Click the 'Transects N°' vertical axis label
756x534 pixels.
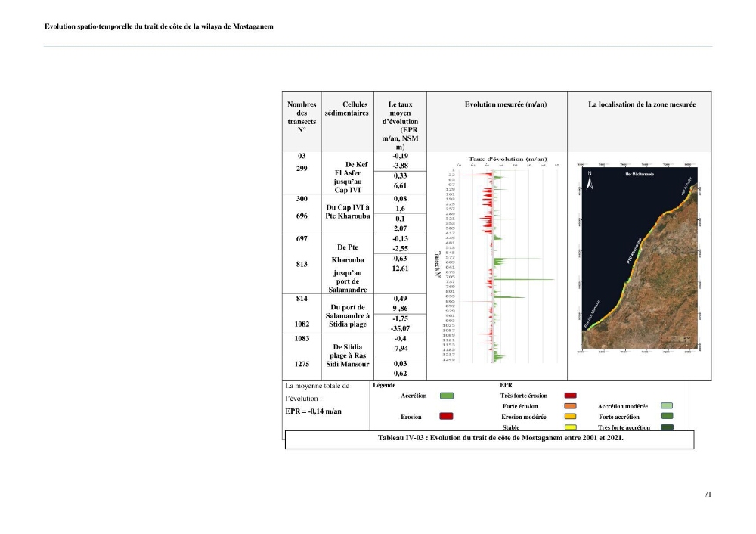(x=437, y=264)
